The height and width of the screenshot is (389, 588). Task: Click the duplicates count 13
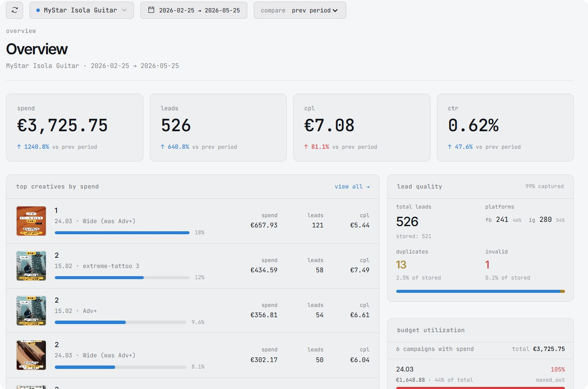(401, 265)
